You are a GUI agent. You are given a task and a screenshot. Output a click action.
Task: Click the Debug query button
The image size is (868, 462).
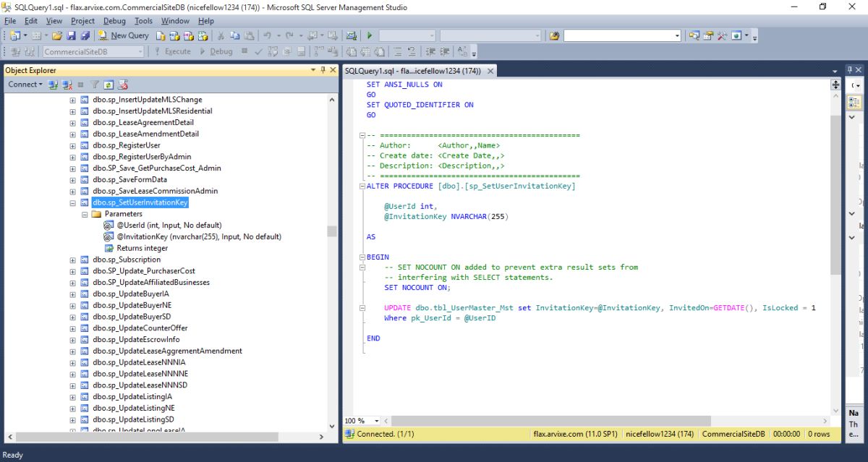[216, 51]
